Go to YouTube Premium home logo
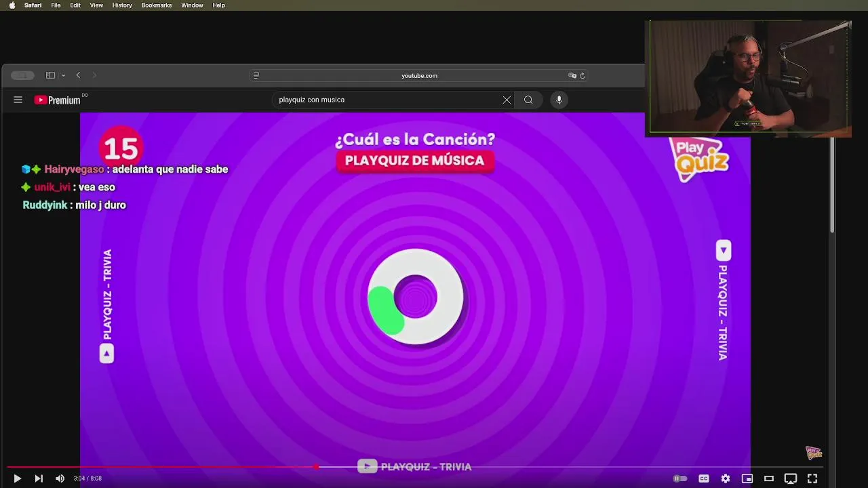This screenshot has width=868, height=488. 58,100
